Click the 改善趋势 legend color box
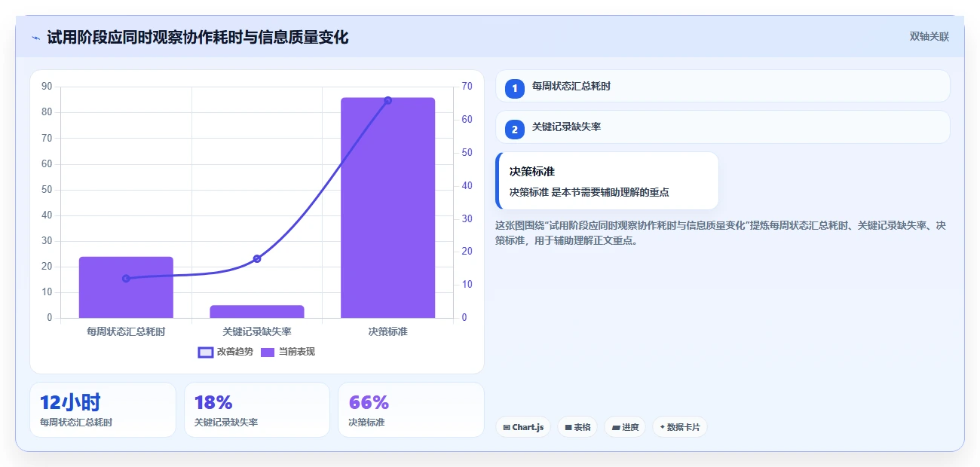 click(x=205, y=353)
